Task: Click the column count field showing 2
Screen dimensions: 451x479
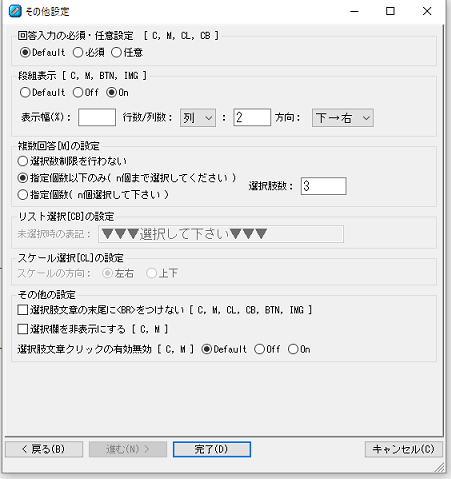Action: 252,117
